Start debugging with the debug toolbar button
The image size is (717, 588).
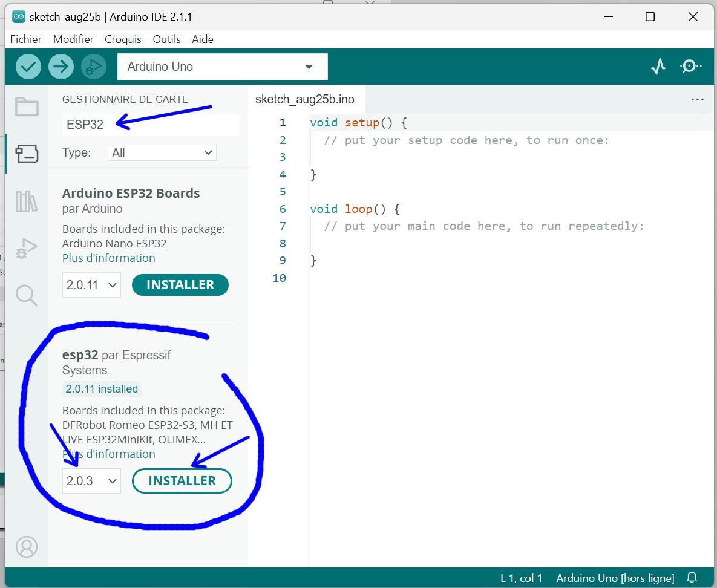(94, 67)
